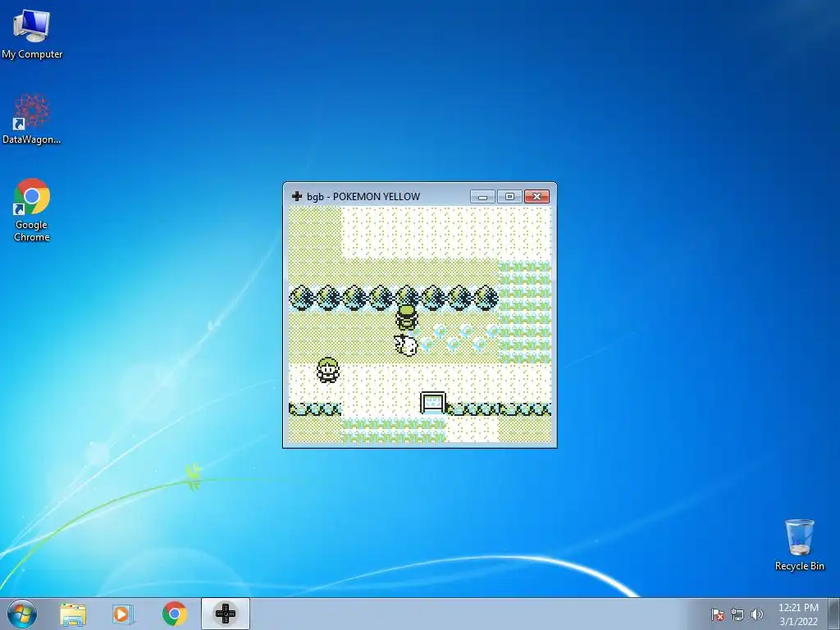
Task: Maximize the bgb emulator window
Action: (509, 197)
